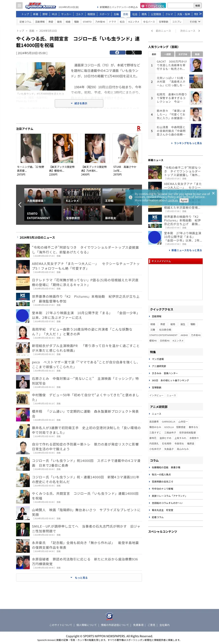Open 宝塚歌劇団 carousel tile
Viewport: 219px width, 644px height.
82,213
